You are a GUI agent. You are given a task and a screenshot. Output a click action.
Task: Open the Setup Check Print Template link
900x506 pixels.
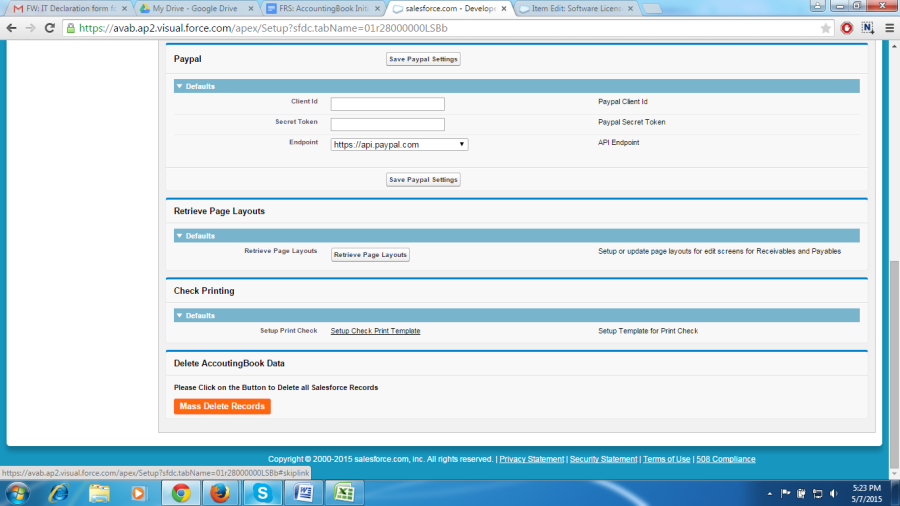click(375, 331)
